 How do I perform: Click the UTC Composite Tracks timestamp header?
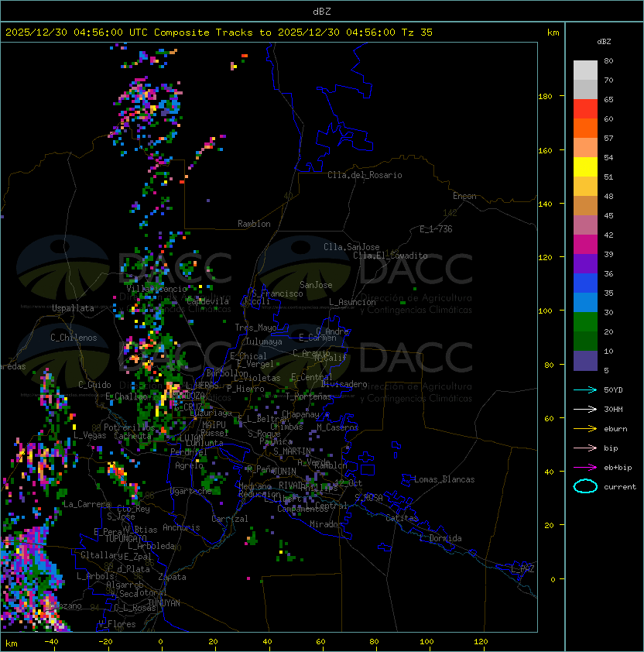[219, 33]
